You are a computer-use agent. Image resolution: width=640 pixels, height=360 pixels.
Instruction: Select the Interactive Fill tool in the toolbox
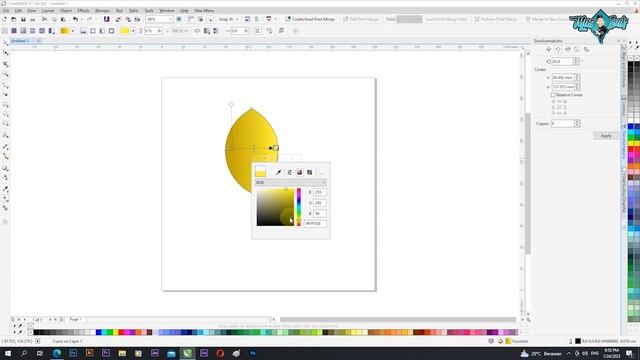click(5, 198)
